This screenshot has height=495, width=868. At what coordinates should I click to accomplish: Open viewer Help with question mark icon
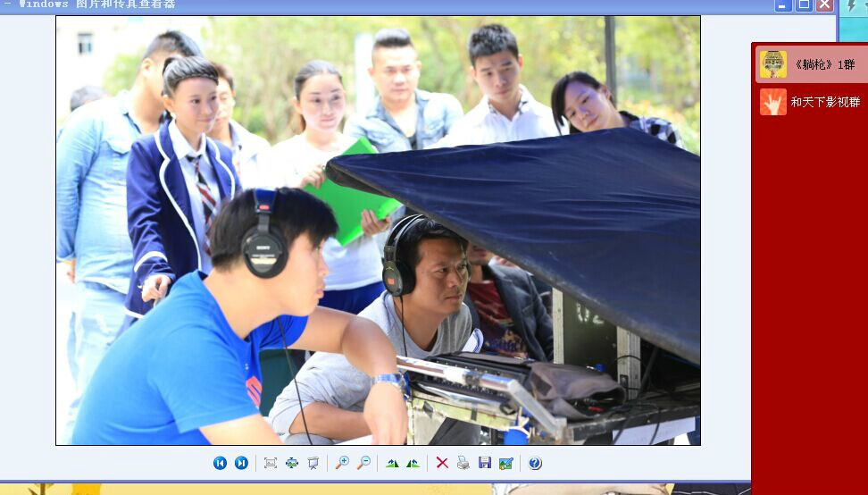(x=535, y=463)
